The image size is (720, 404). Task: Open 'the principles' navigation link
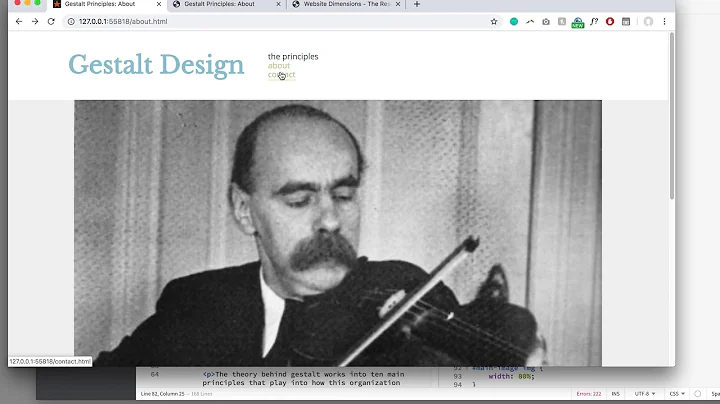(x=293, y=56)
